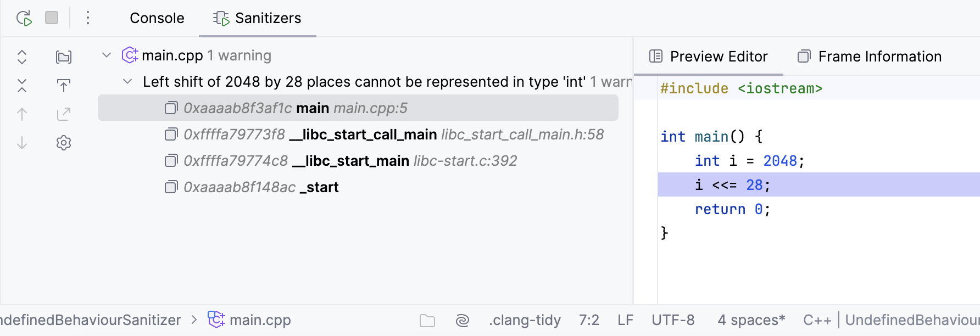Image resolution: width=980 pixels, height=336 pixels.
Task: Click the group-by folder icon
Action: (x=64, y=57)
